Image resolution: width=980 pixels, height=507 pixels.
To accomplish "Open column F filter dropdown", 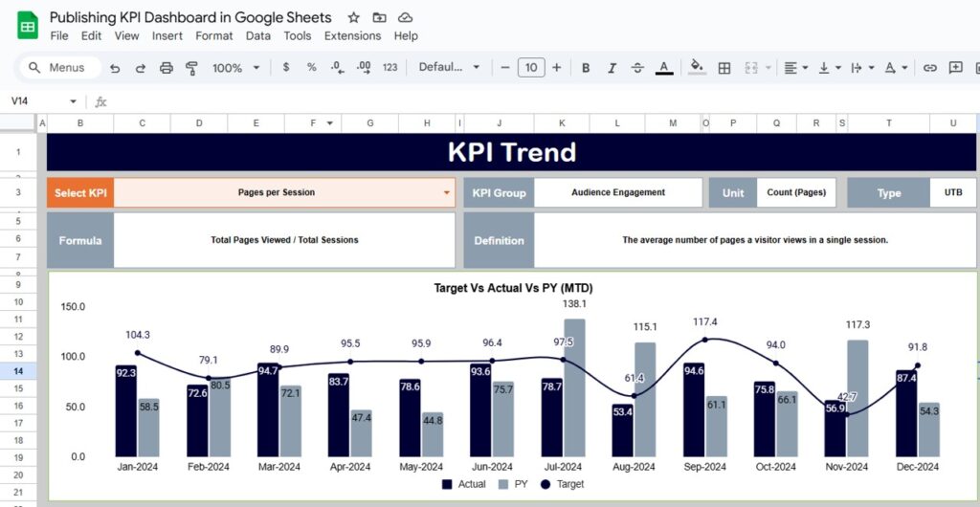I will tap(329, 123).
